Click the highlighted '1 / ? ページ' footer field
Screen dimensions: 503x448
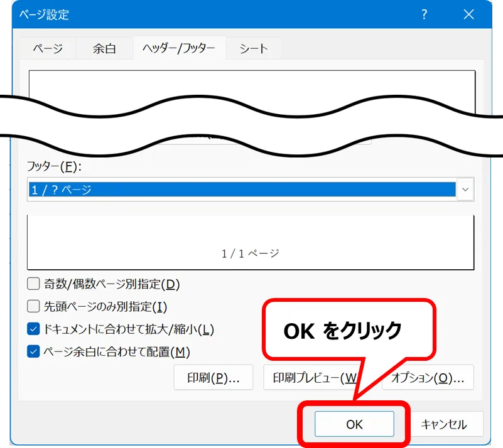[242, 189]
